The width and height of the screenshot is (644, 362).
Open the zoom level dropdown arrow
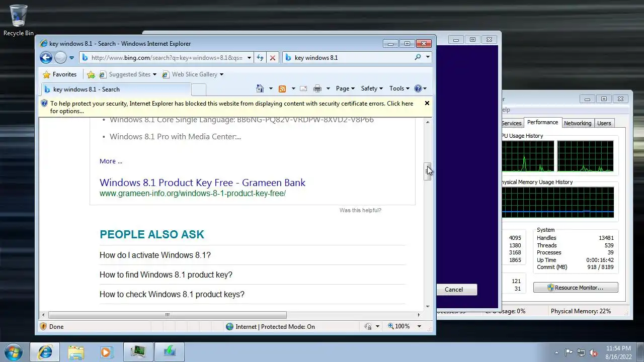click(x=419, y=326)
